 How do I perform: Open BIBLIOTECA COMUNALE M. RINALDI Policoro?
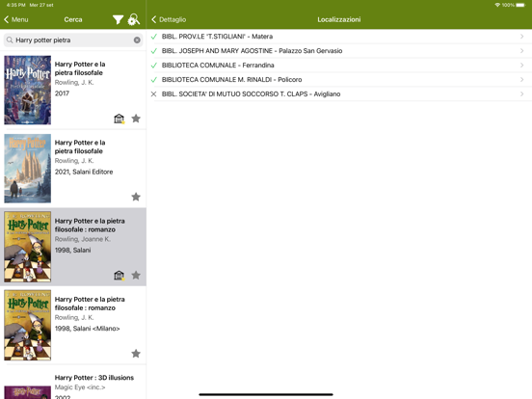(339, 80)
